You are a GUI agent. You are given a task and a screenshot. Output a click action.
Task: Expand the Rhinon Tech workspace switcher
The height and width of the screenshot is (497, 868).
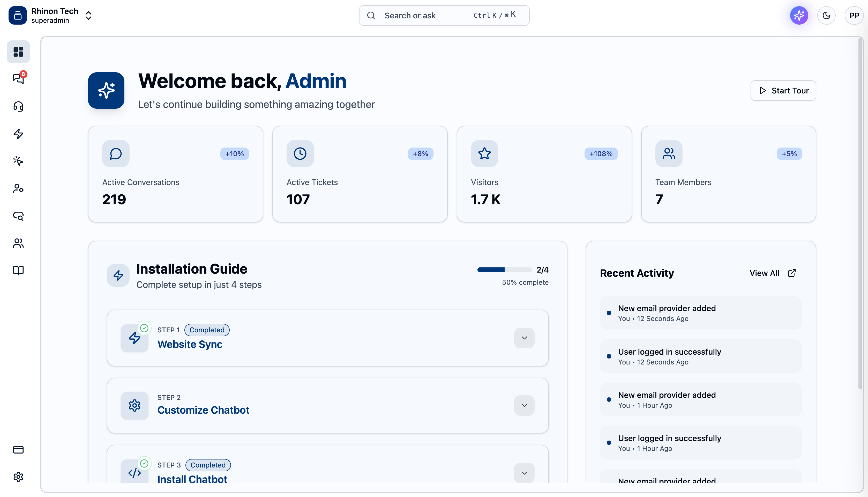88,15
